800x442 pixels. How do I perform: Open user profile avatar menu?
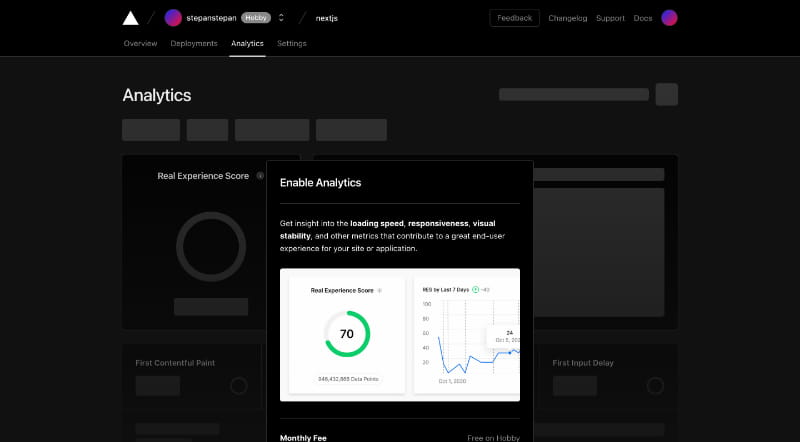669,18
